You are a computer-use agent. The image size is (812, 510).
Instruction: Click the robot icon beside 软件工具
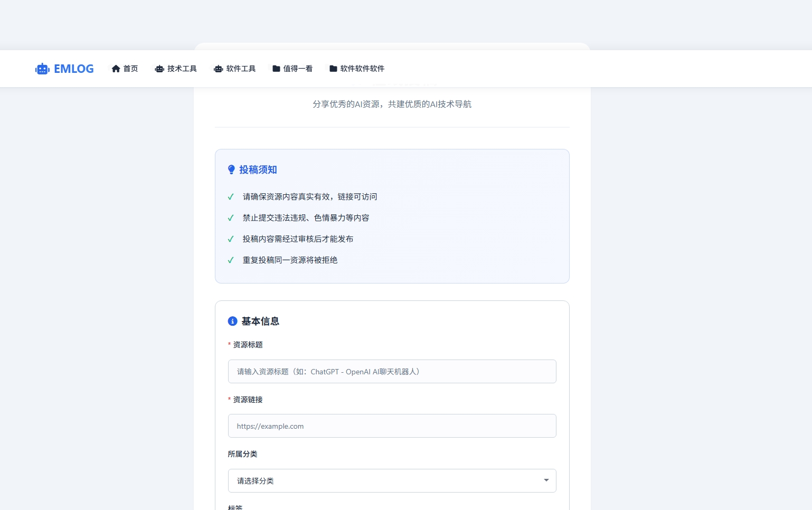(218, 69)
